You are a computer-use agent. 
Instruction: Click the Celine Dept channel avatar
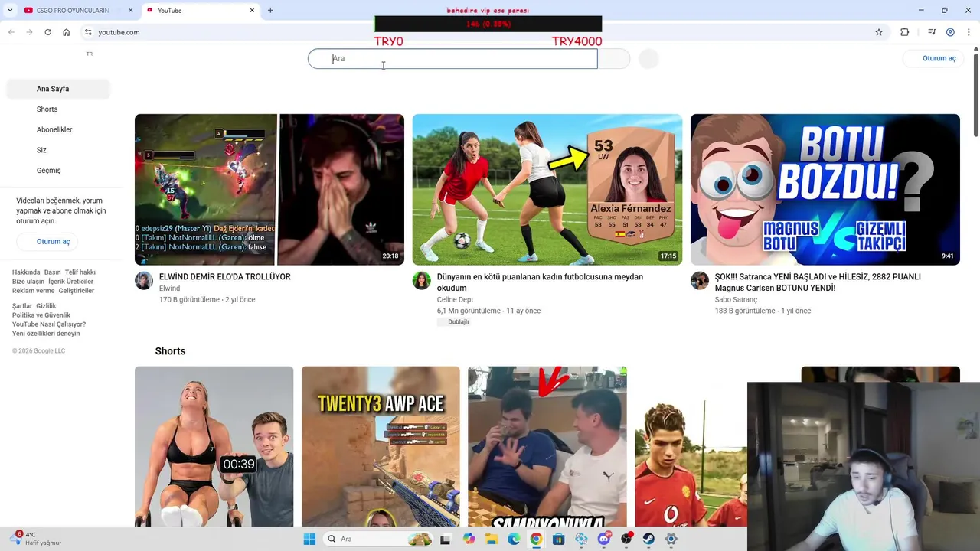click(x=422, y=281)
